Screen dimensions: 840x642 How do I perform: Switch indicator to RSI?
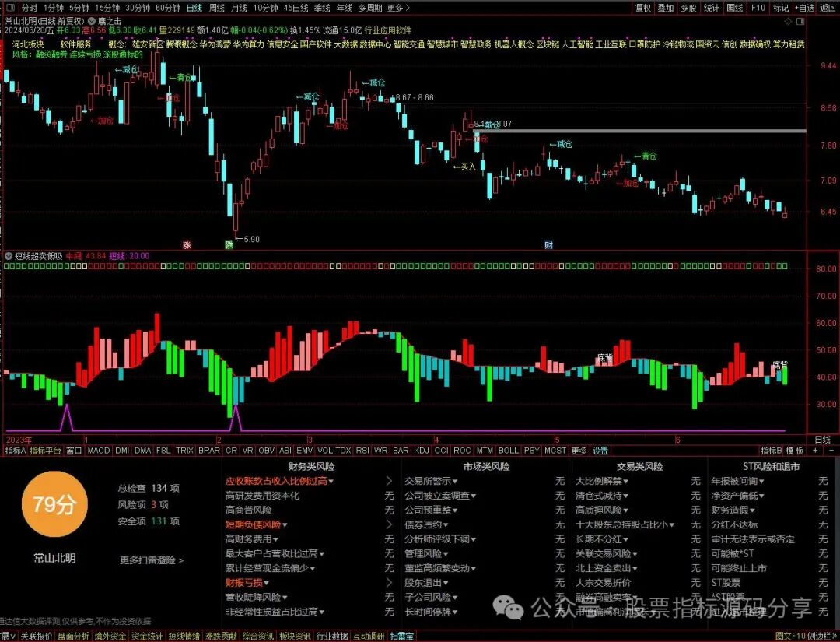coord(362,451)
